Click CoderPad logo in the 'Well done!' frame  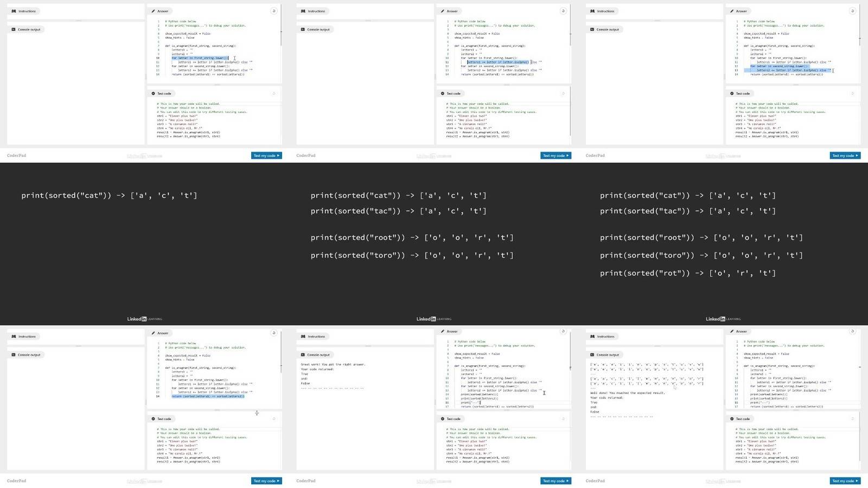click(595, 481)
